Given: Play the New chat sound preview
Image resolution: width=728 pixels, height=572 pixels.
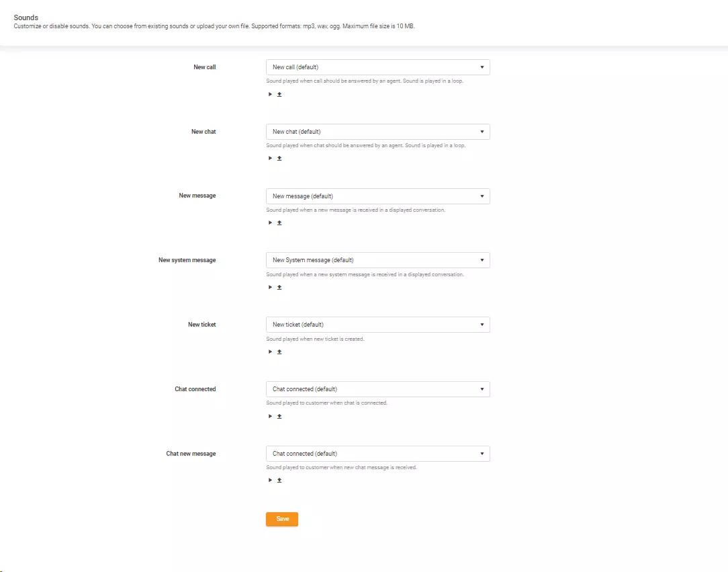Looking at the screenshot, I should tap(270, 158).
